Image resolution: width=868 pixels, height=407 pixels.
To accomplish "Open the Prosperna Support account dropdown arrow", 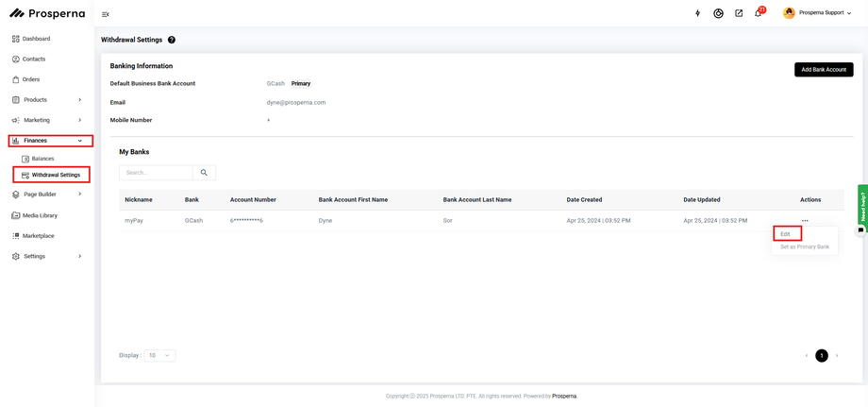I will tap(849, 13).
